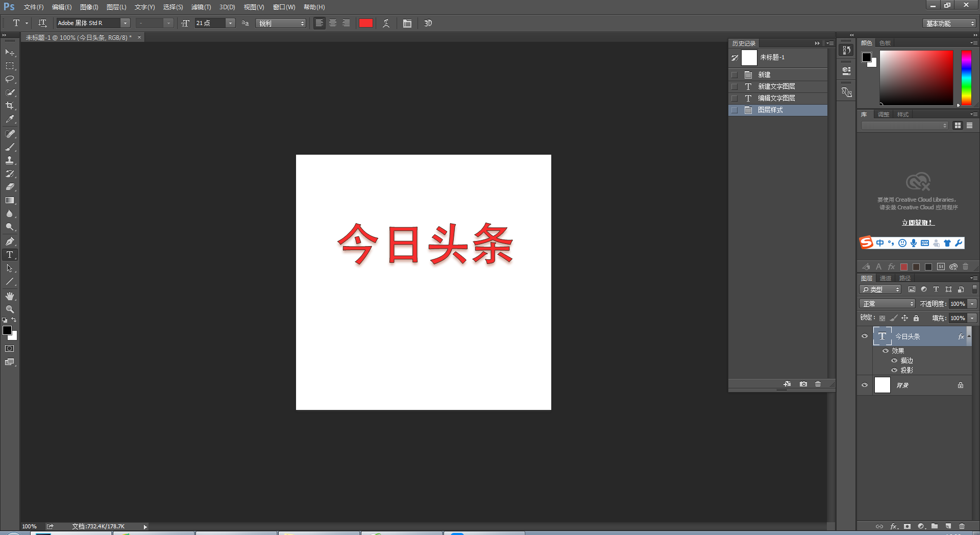Select the Crop tool
The height and width of the screenshot is (535, 980).
pos(10,106)
